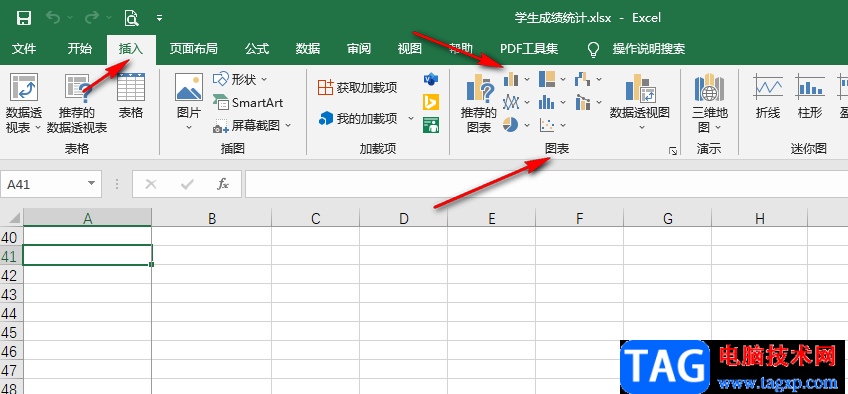
Task: Open the 公式 (Formulas) tab
Action: [x=257, y=49]
